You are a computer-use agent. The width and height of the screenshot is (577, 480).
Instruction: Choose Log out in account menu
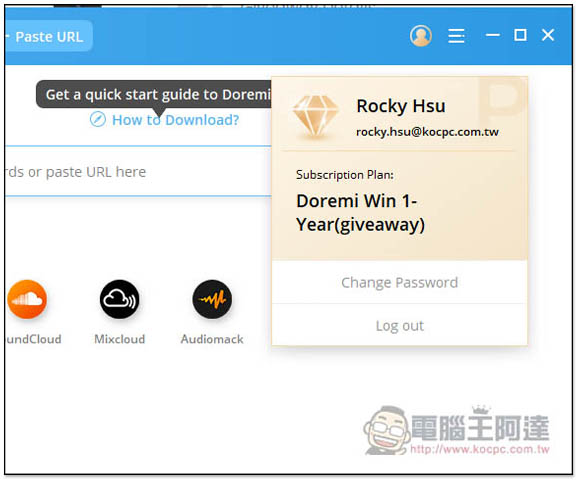click(399, 325)
